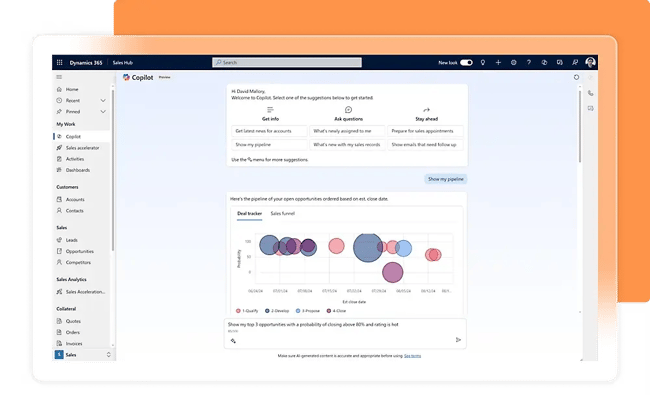Open Opportunities in sidebar
Screen dimensions: 650x416
[82, 252]
